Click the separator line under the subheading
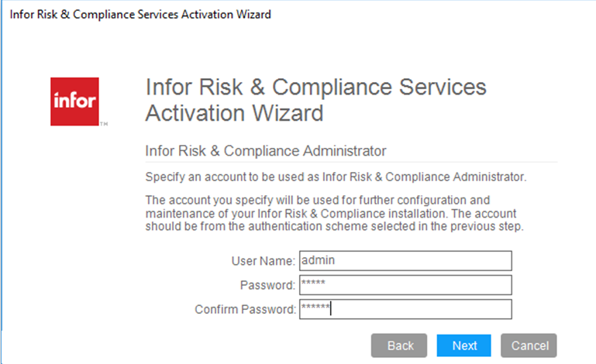The width and height of the screenshot is (596, 364). 351,162
